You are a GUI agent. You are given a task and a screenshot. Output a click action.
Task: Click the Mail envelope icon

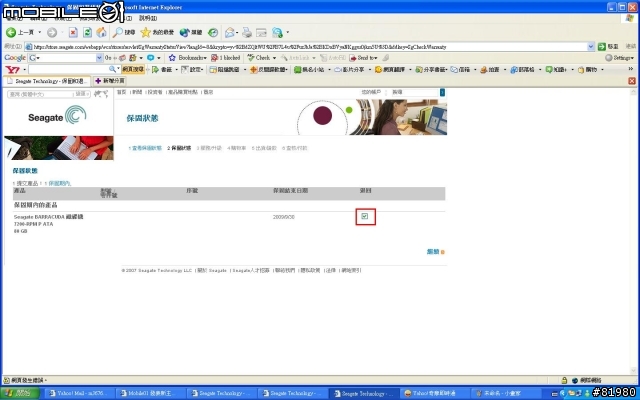click(x=229, y=32)
